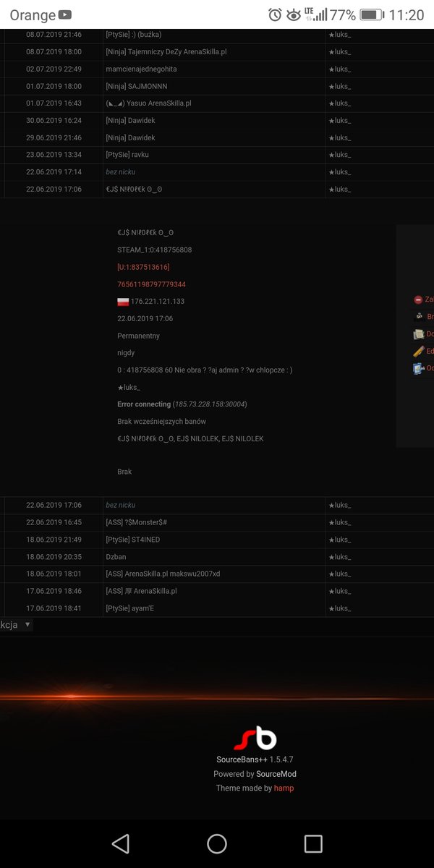Click the blue user icon beside Od
Viewport: 434px width, 868px height.
coord(418,369)
